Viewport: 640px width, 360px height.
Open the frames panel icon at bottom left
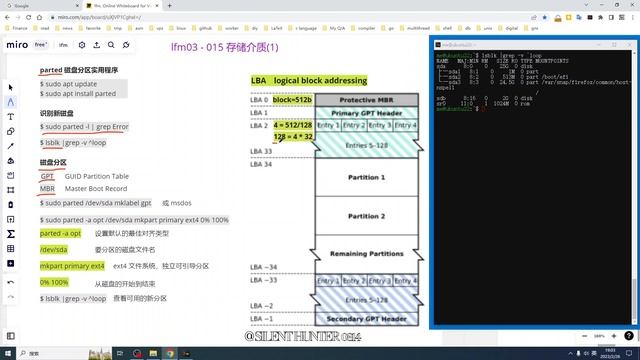[x=11, y=336]
